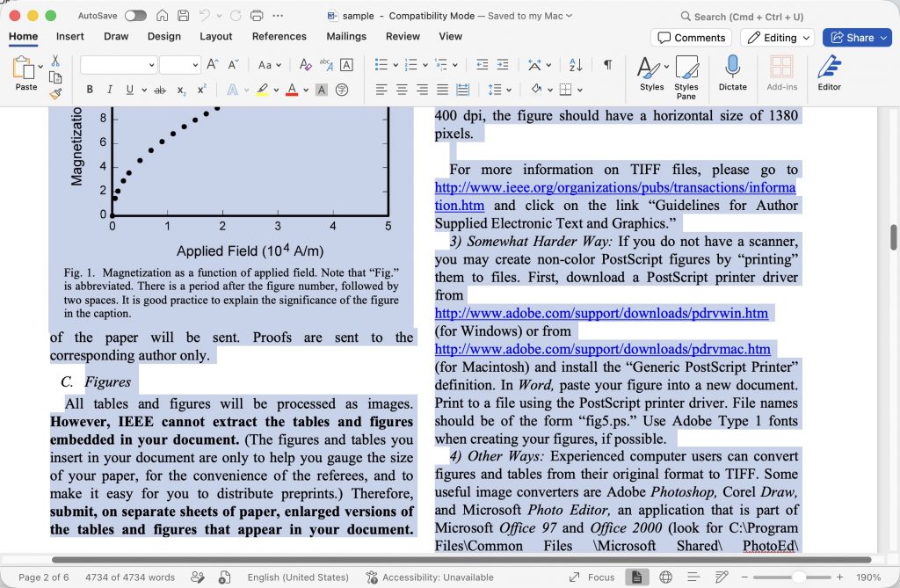The width and height of the screenshot is (900, 588).
Task: Justify the paragraph text
Action: pos(442,91)
